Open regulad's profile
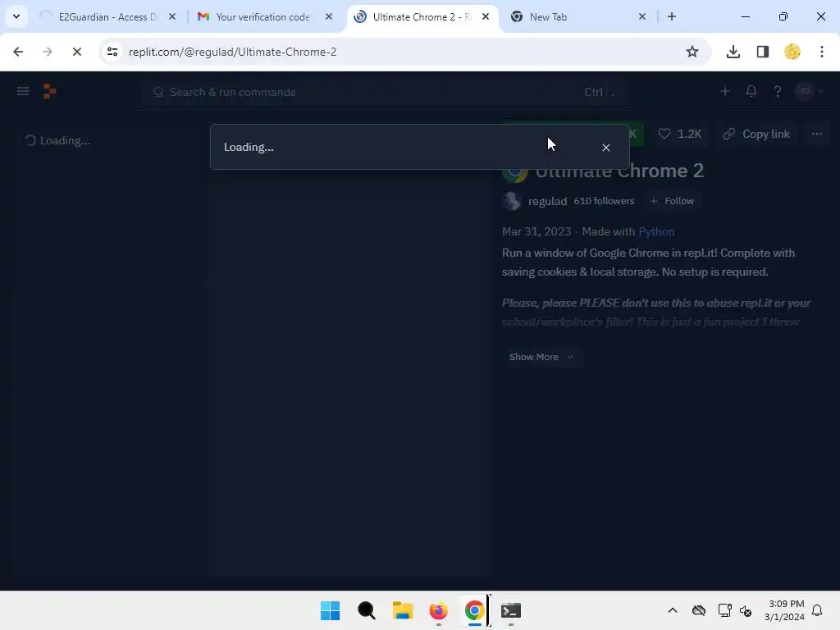 tap(547, 202)
